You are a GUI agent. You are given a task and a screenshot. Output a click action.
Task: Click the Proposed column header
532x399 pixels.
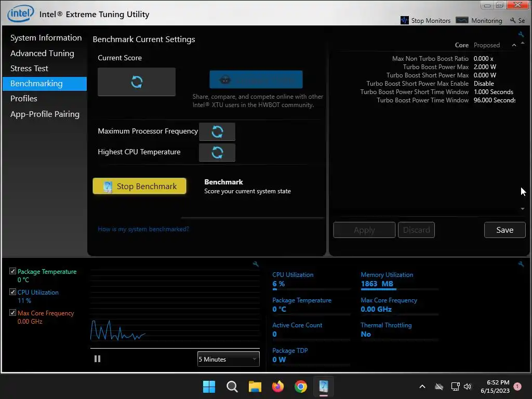(x=486, y=45)
